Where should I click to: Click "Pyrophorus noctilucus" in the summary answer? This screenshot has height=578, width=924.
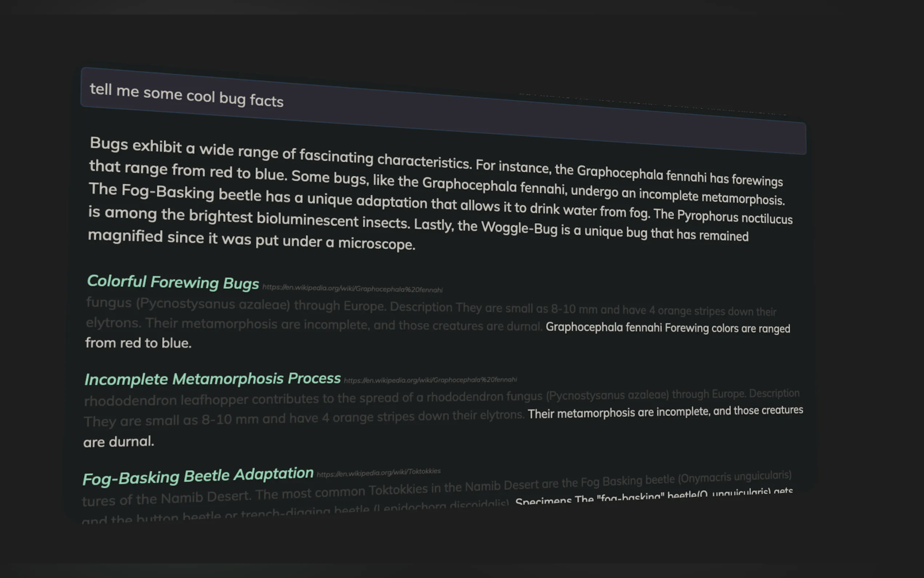(x=734, y=217)
